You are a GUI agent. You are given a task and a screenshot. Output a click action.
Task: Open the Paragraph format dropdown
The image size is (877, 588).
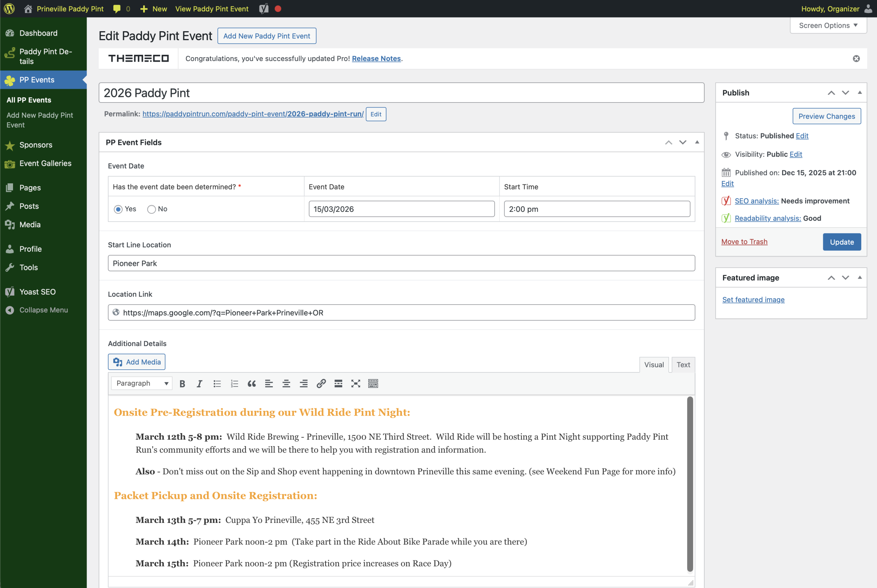pos(142,383)
